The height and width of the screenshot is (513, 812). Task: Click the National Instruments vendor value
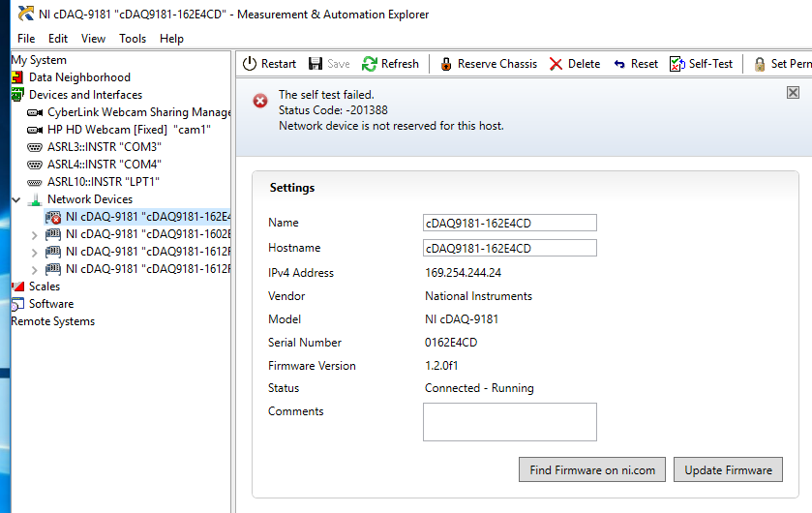pos(478,296)
